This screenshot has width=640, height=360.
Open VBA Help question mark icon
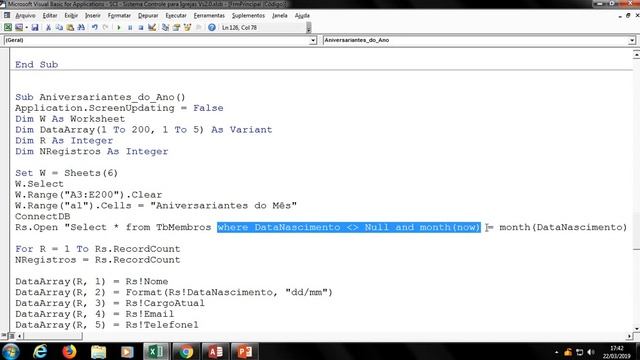point(211,27)
